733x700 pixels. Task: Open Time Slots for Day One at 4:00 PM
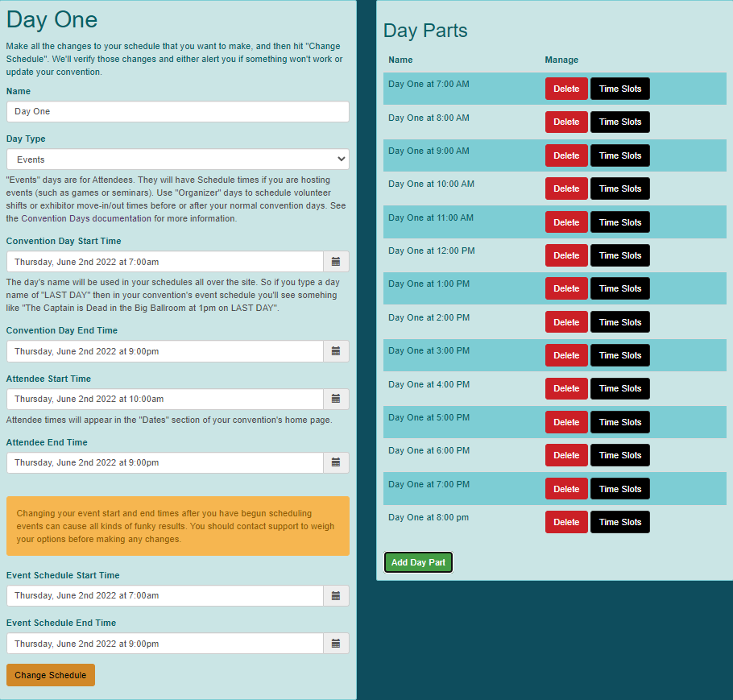[x=620, y=389]
